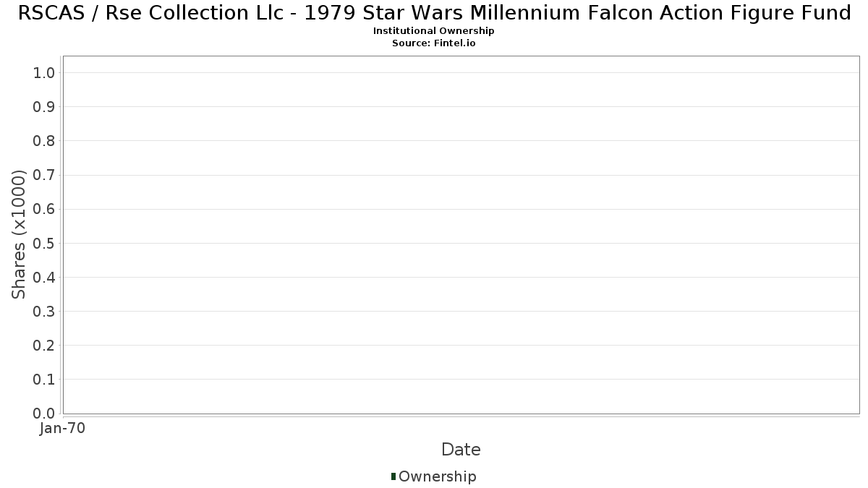868x488 pixels.
Task: Click the Date x-axis title
Action: [x=461, y=450]
